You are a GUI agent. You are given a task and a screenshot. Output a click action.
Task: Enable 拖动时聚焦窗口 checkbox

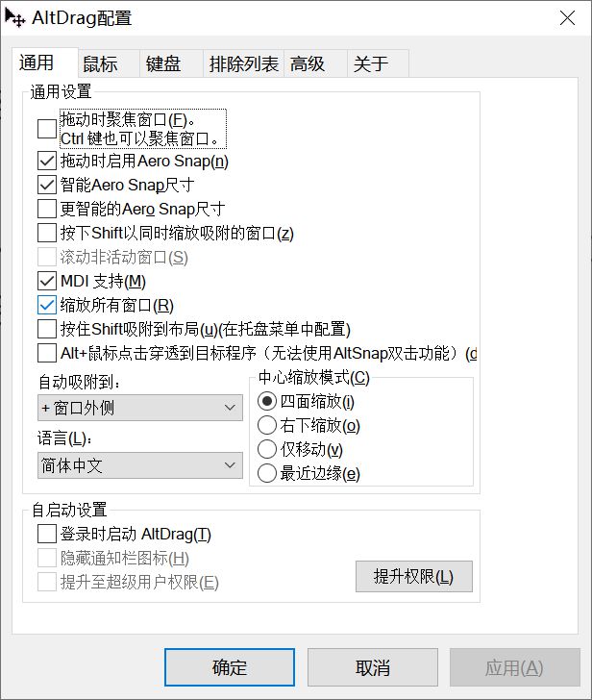(47, 129)
